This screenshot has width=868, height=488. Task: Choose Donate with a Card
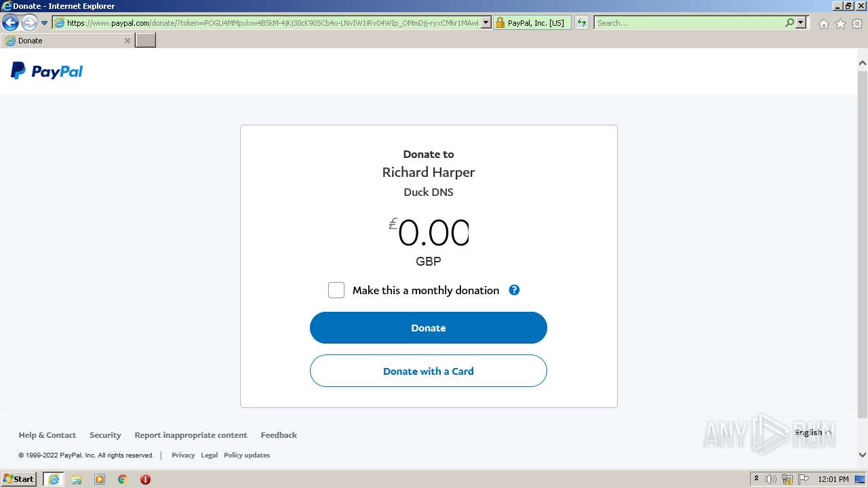429,371
